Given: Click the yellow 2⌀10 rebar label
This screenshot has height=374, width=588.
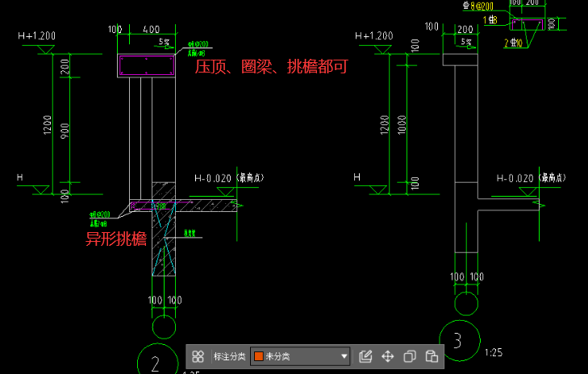Looking at the screenshot, I should click(513, 43).
